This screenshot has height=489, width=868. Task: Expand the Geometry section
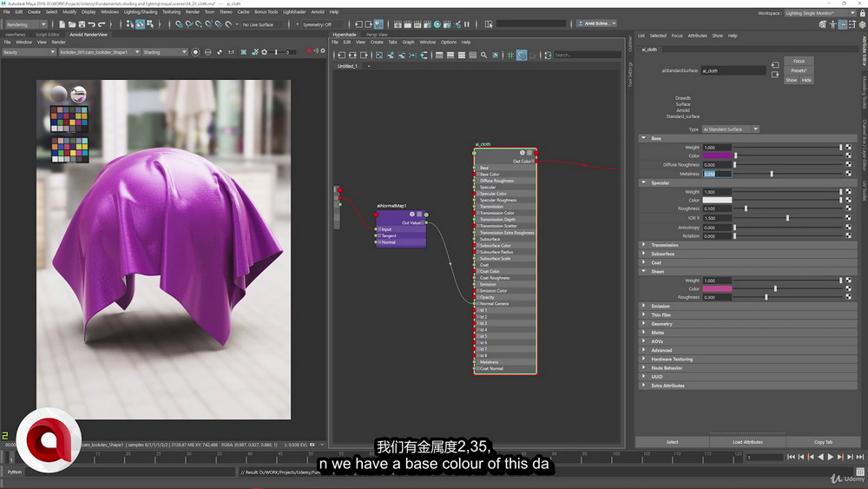tap(643, 323)
